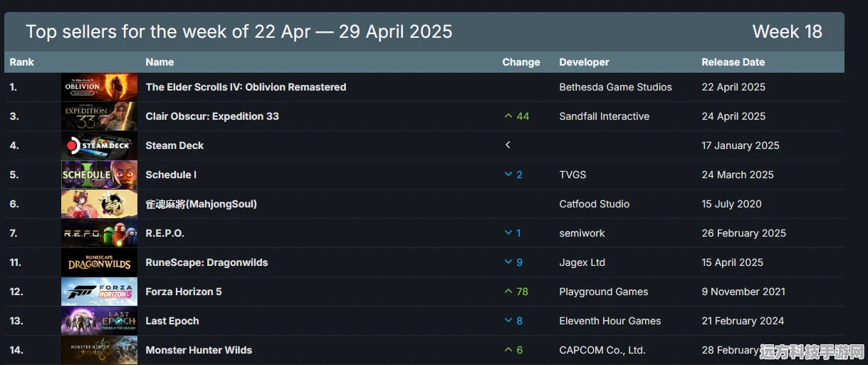
Task: Open the R.E.P.O. game thumbnail
Action: (x=99, y=233)
